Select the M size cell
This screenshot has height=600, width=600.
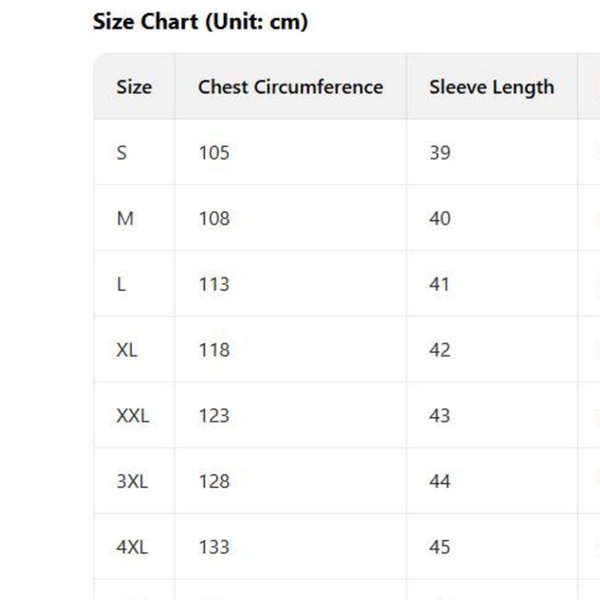click(125, 218)
